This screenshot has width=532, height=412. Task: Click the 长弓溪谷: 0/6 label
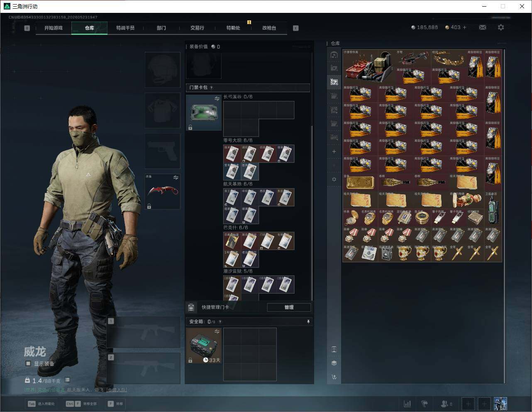(238, 97)
